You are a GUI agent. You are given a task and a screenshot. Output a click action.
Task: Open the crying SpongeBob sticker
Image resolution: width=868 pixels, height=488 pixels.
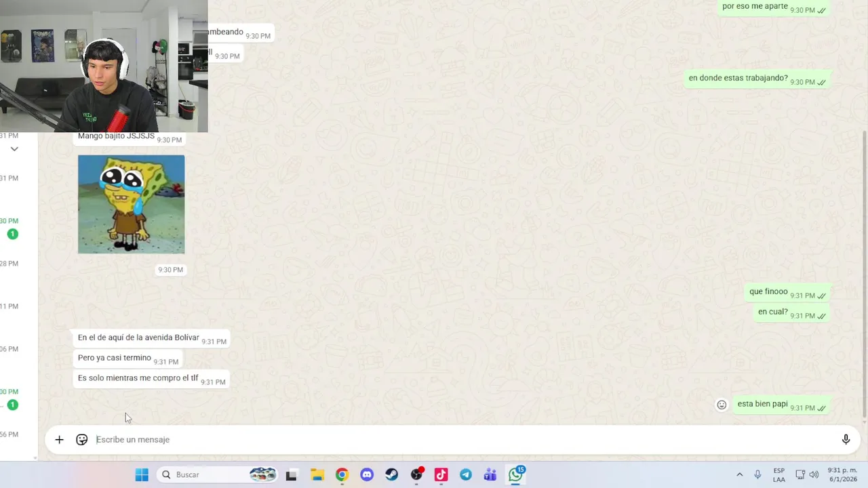(131, 204)
